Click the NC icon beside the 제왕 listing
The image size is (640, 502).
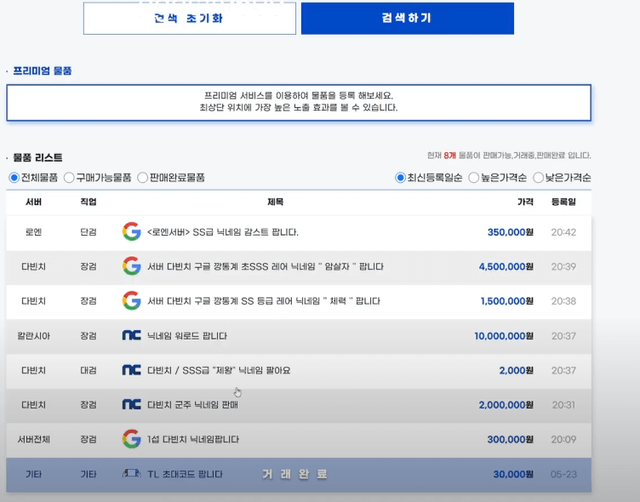tap(131, 369)
